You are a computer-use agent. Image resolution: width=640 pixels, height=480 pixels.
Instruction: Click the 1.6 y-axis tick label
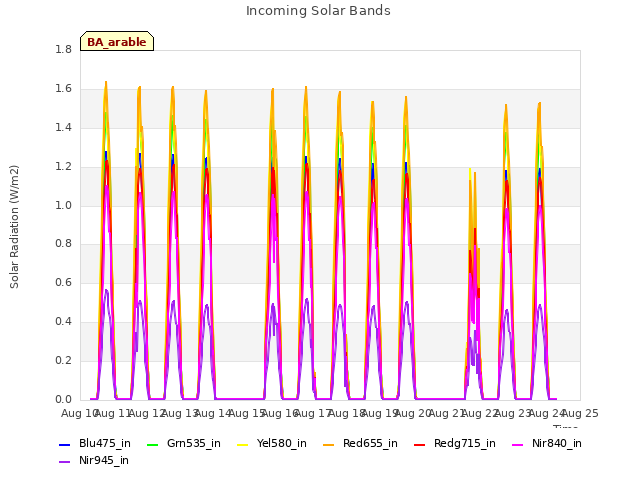click(63, 89)
